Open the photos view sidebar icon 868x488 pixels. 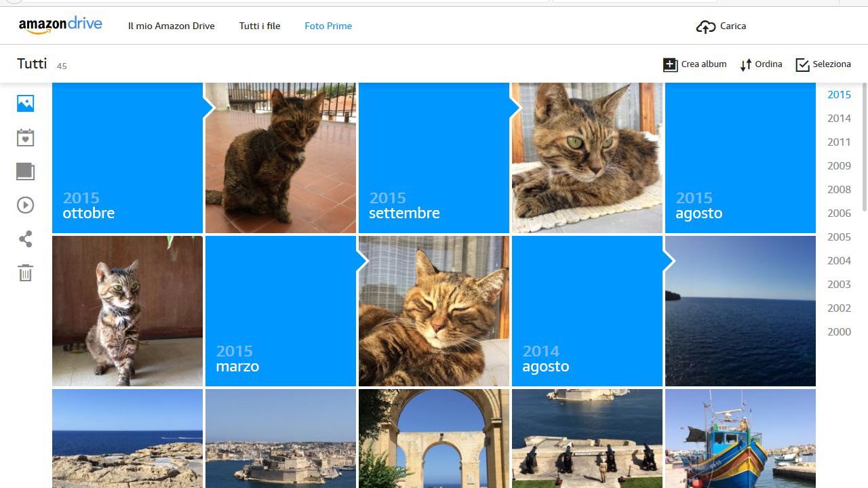tap(25, 103)
